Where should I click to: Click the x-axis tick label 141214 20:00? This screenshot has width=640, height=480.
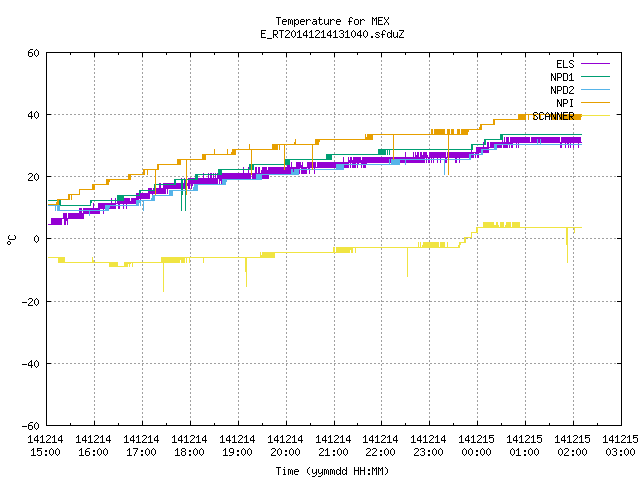coord(285,446)
